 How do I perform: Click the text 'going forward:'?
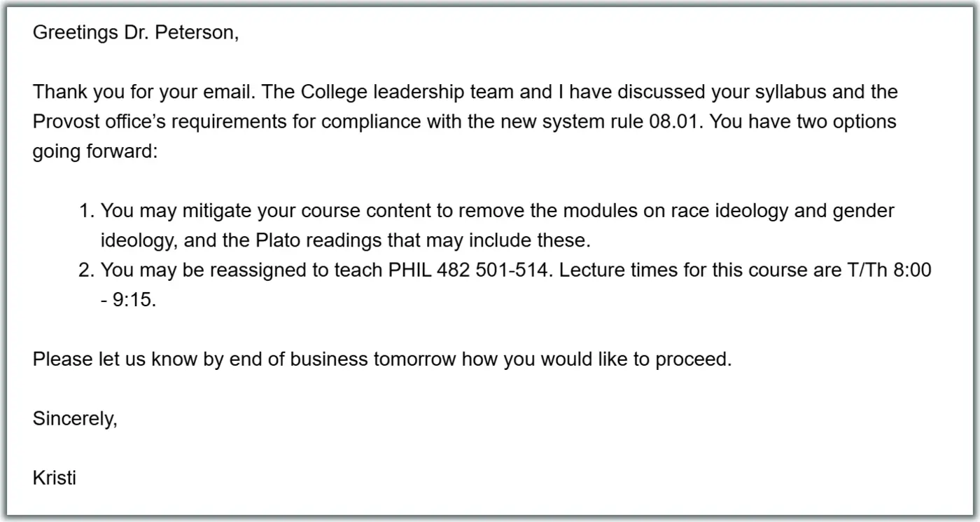pos(95,151)
